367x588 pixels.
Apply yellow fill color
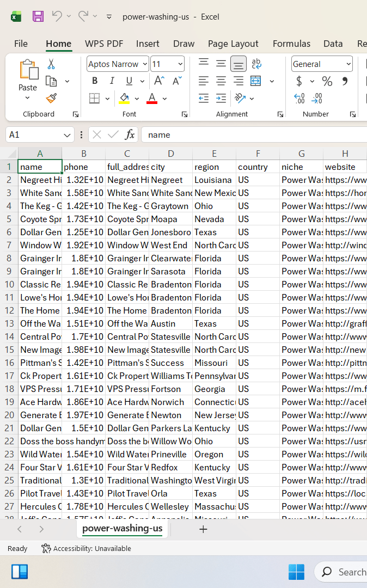coord(125,98)
